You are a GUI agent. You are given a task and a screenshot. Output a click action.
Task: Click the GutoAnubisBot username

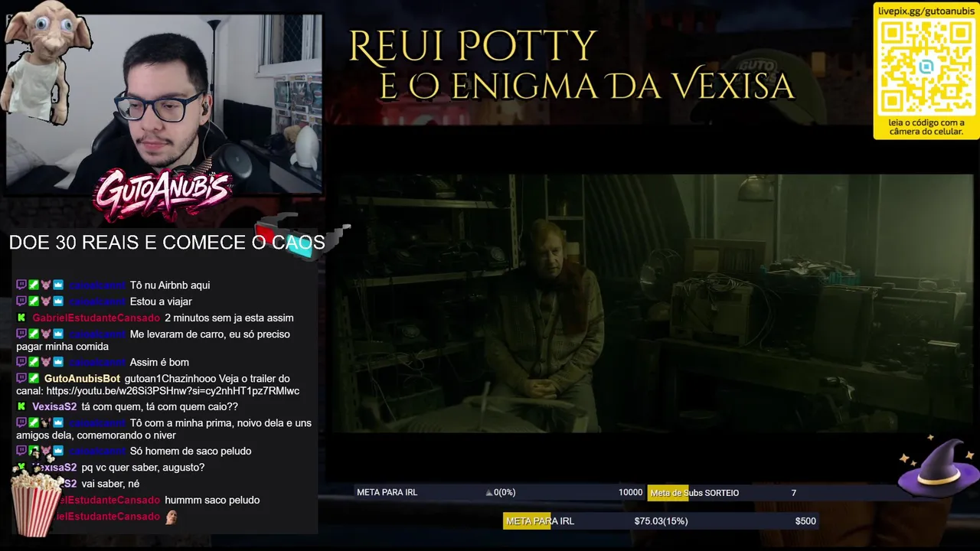coord(82,378)
